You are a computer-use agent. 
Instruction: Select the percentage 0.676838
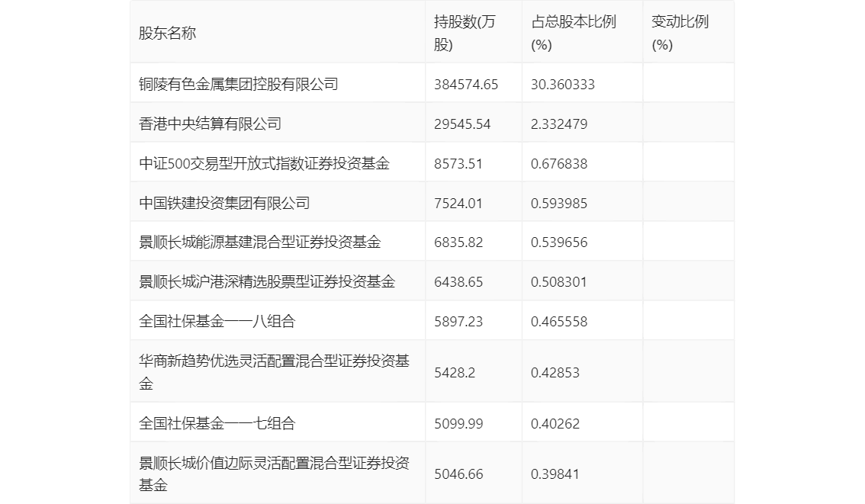(x=559, y=164)
